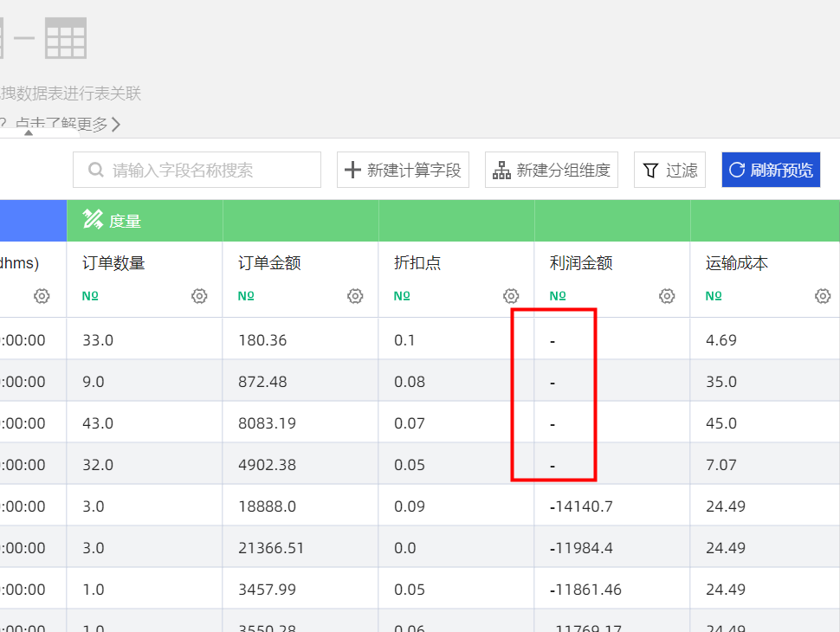Image resolution: width=840 pixels, height=632 pixels.
Task: Open 利润金额 column gear settings
Action: point(667,296)
